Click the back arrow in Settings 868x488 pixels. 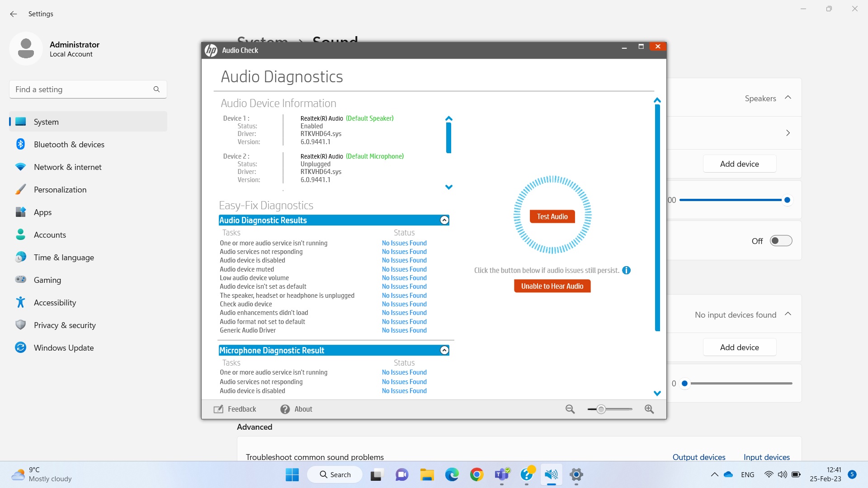tap(14, 14)
